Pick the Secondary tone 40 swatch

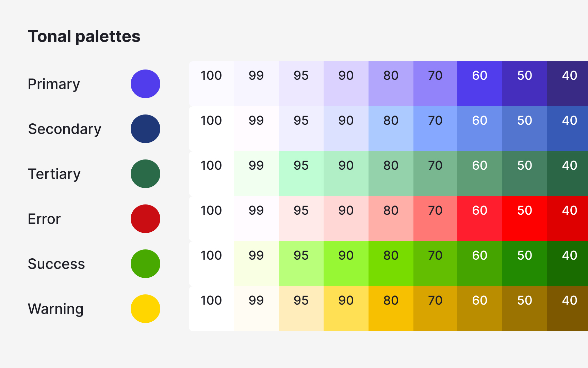(x=568, y=129)
